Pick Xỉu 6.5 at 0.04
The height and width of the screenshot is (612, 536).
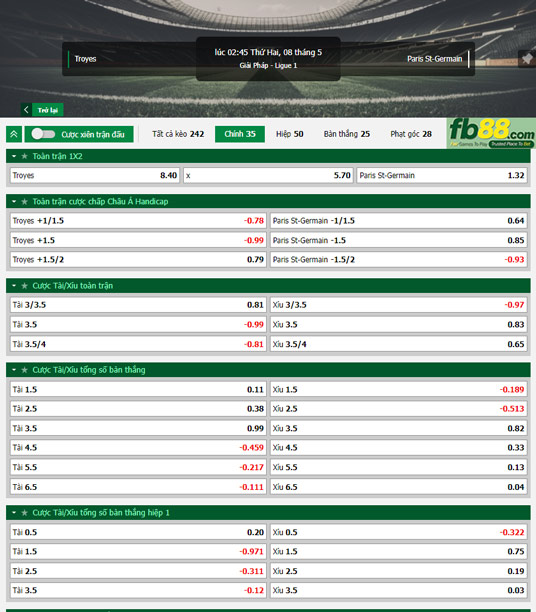coord(398,487)
